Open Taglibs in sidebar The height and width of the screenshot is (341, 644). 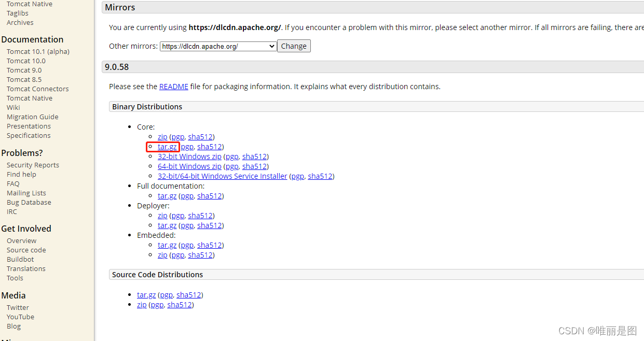coord(18,13)
